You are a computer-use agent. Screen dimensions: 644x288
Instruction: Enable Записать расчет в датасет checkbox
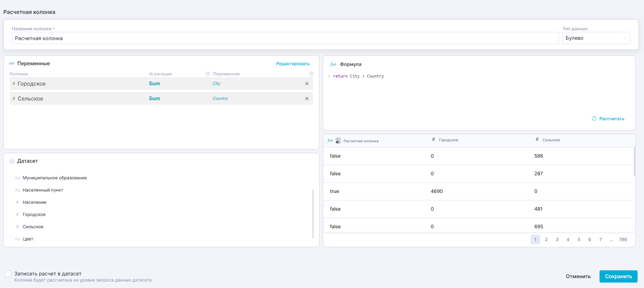[x=8, y=274]
